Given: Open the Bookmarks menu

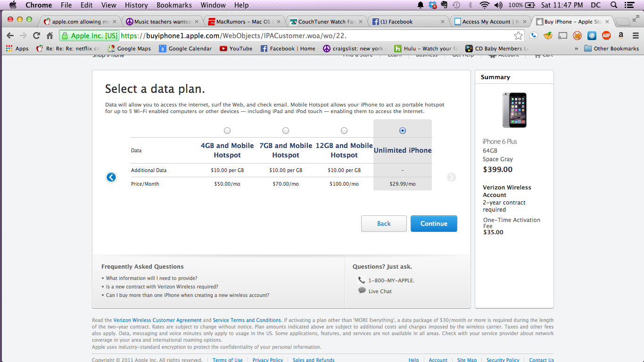Looking at the screenshot, I should 174,5.
